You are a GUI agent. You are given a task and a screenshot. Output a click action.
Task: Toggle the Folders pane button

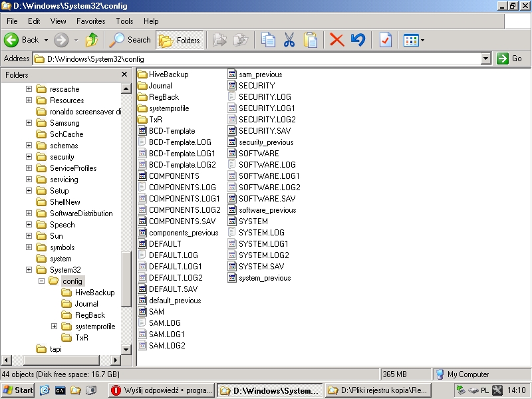pyautogui.click(x=180, y=40)
